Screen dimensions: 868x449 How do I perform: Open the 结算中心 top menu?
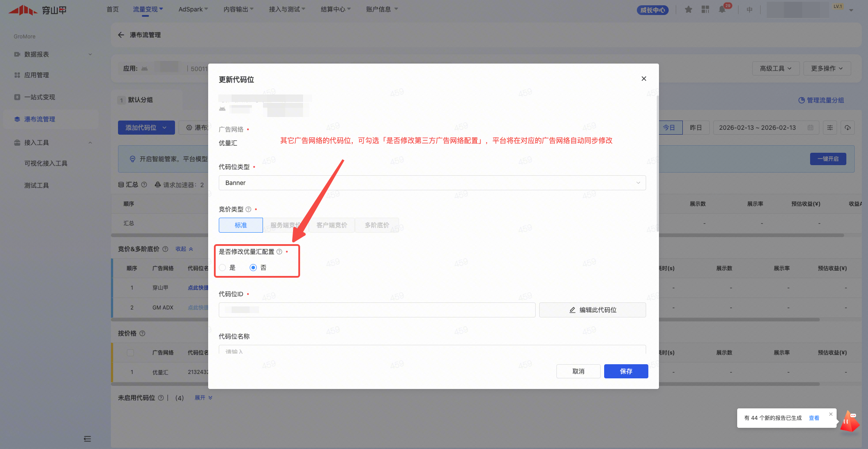click(x=335, y=9)
